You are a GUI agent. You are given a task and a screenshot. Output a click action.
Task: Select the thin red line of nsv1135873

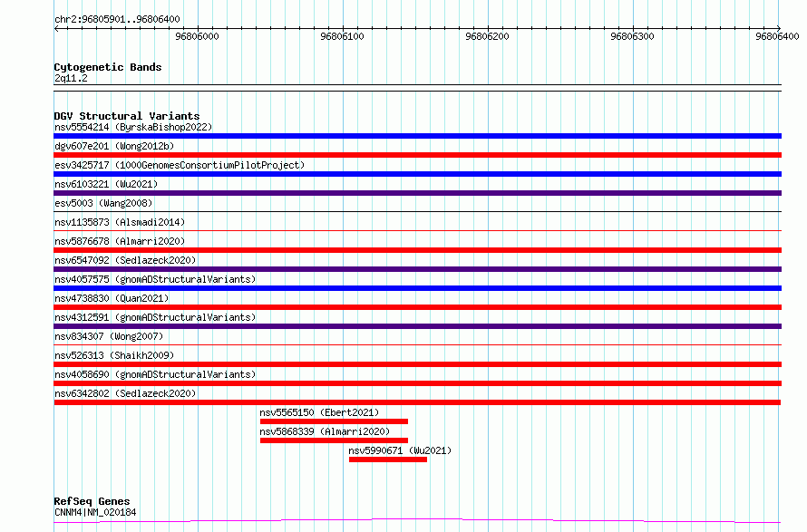(417, 230)
